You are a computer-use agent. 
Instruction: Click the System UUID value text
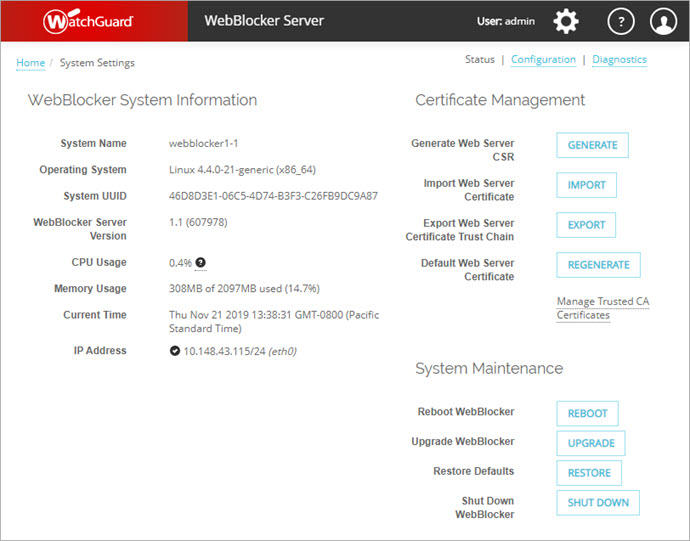pos(273,196)
